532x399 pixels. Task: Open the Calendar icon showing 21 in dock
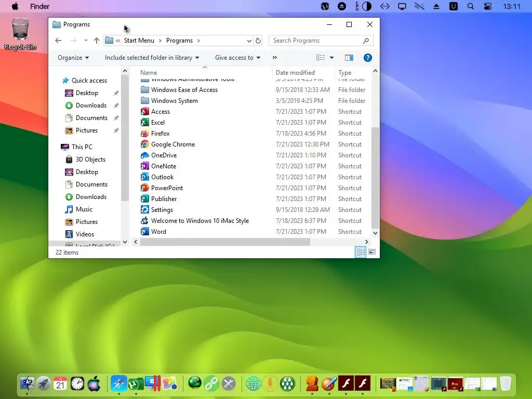tap(60, 384)
